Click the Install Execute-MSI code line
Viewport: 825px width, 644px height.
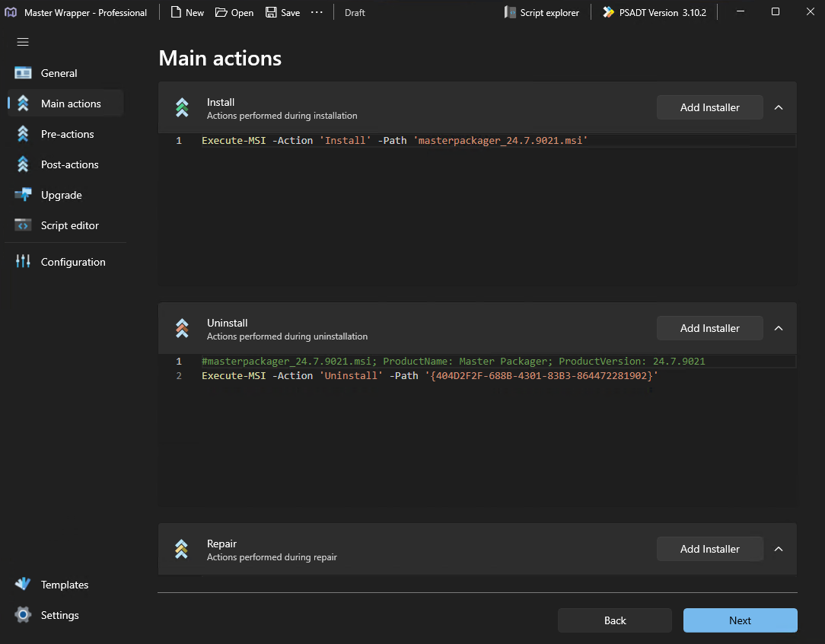point(394,141)
